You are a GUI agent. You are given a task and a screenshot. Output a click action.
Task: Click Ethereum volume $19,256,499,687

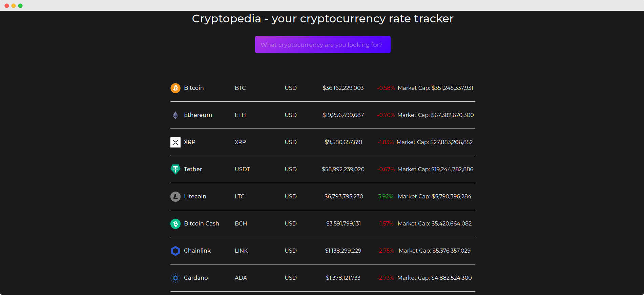click(343, 115)
